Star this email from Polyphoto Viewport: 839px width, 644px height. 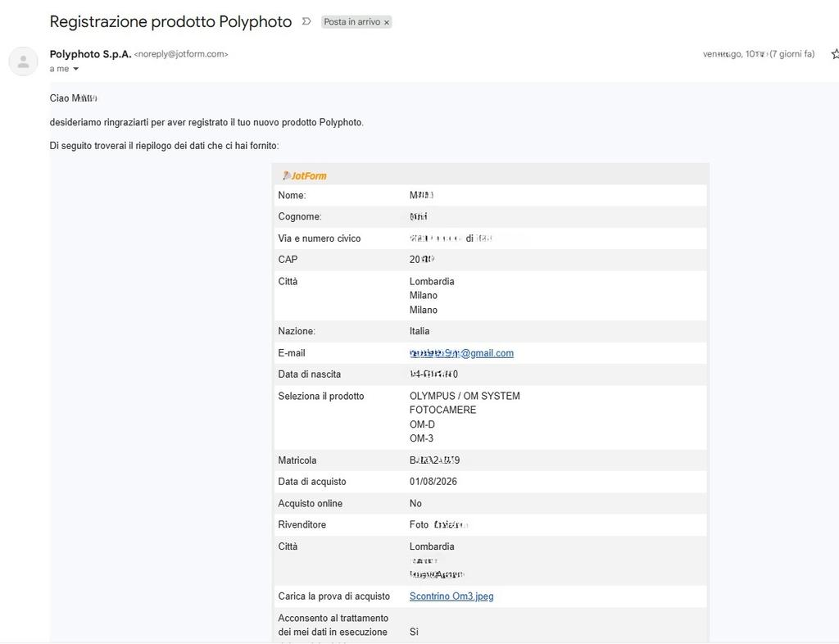tap(835, 54)
